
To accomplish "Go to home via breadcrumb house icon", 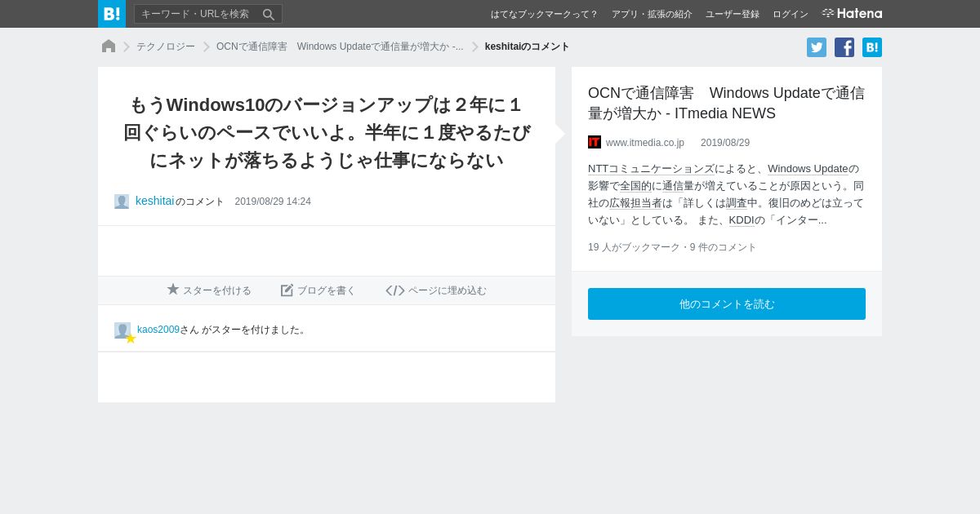I will point(109,46).
